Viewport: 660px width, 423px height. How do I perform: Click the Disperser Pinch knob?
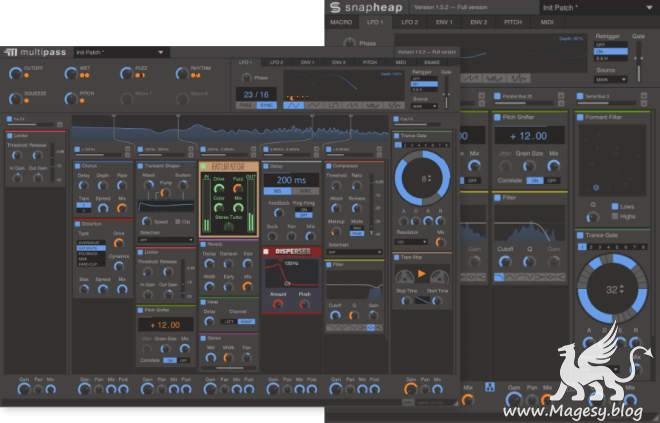(x=304, y=304)
